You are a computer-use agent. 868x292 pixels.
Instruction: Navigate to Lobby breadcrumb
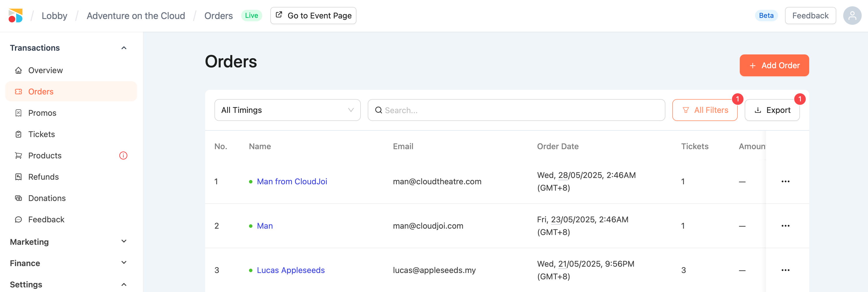[54, 16]
